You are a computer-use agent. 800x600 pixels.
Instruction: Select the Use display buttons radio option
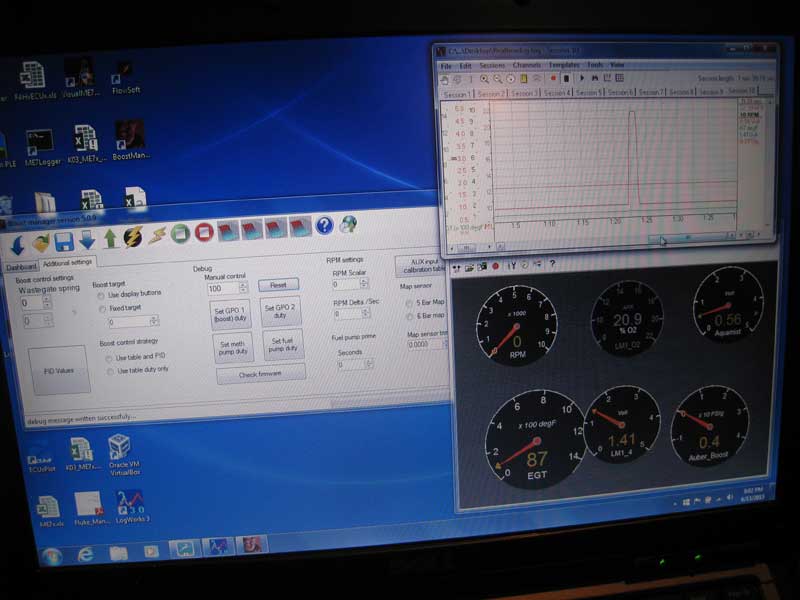click(x=102, y=294)
